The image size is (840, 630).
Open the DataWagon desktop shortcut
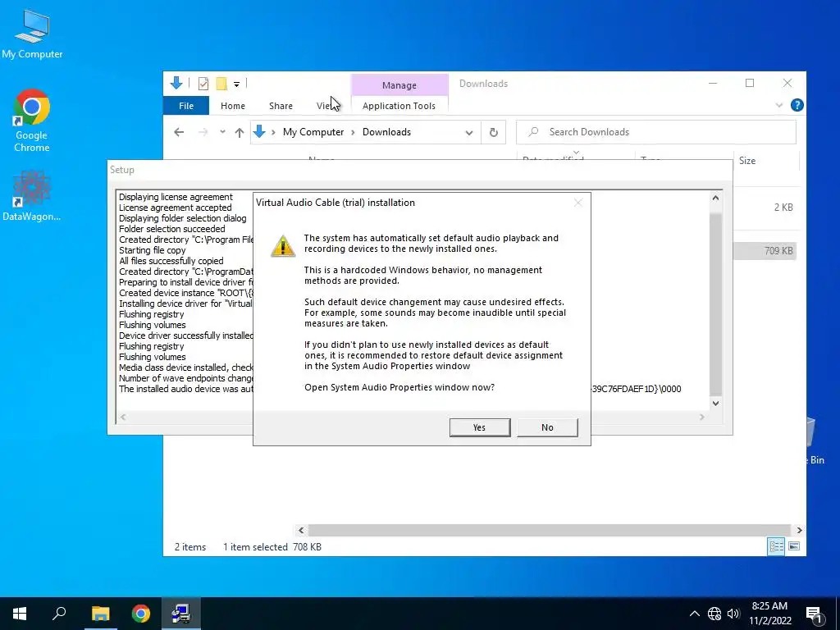32,195
